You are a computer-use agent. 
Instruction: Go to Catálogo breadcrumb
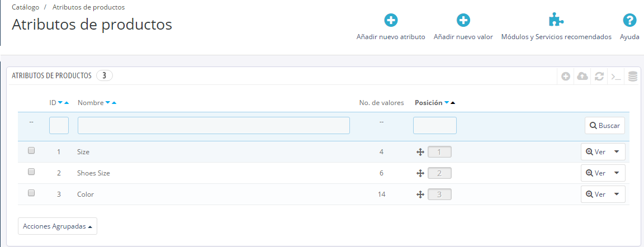tap(26, 7)
